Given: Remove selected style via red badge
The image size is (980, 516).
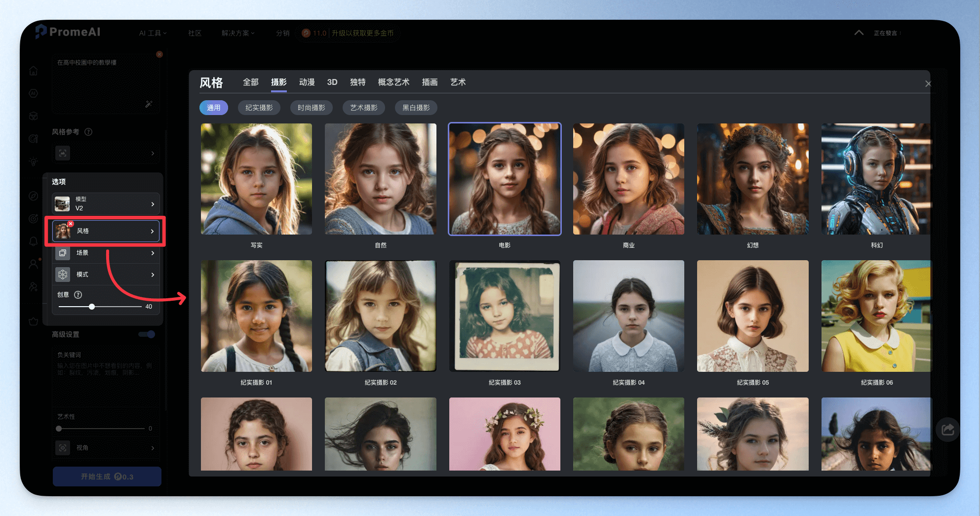Looking at the screenshot, I should click(71, 224).
